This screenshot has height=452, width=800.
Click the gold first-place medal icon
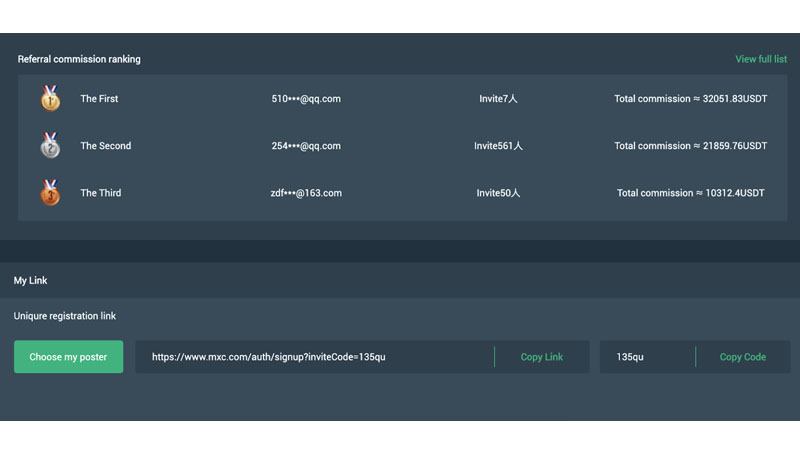click(x=50, y=98)
